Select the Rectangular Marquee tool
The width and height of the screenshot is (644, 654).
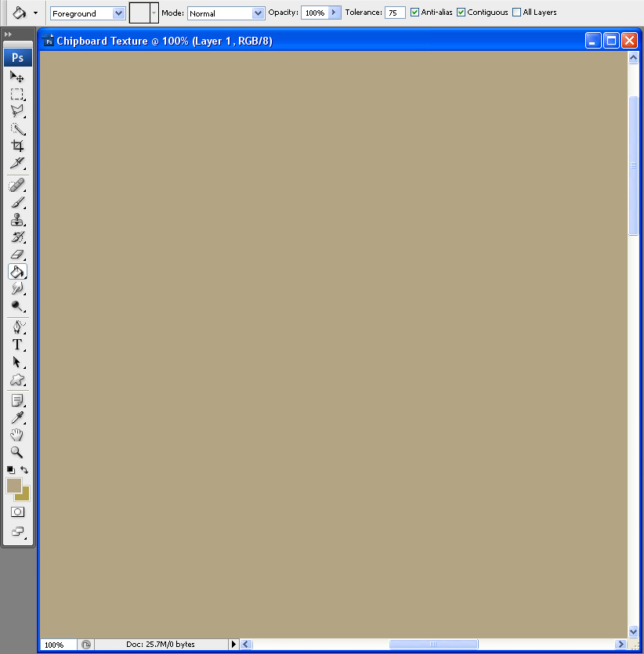(17, 94)
